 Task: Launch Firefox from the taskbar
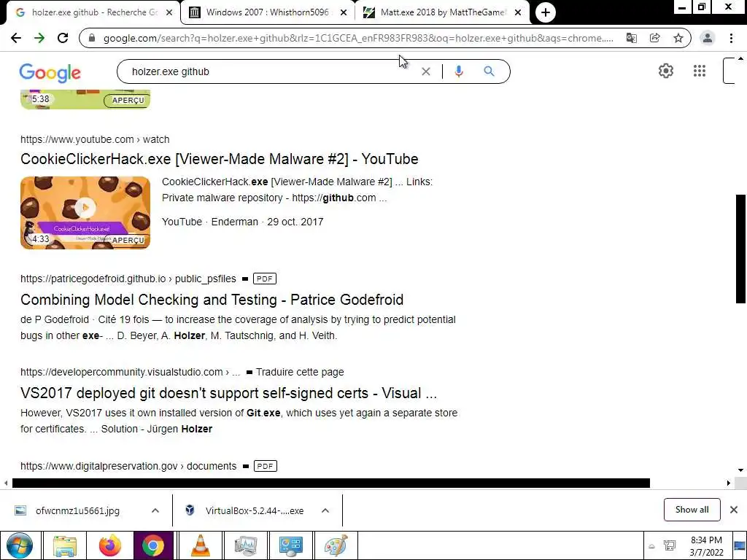(109, 545)
